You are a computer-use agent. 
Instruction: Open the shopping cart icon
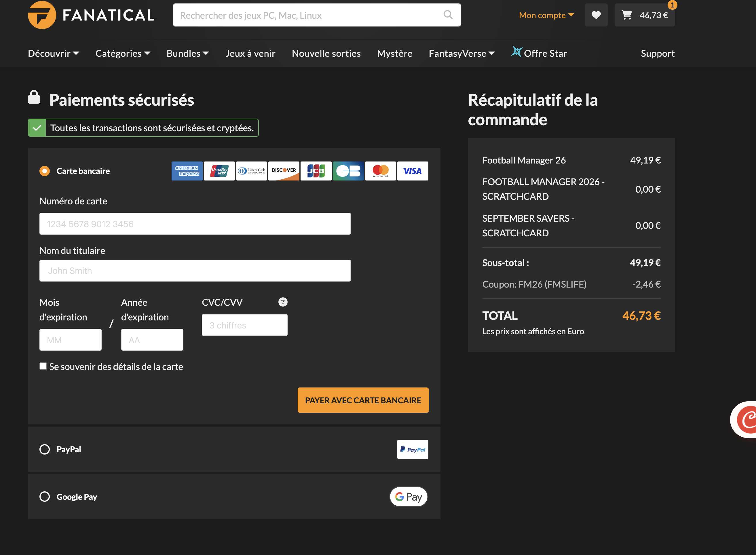[626, 15]
